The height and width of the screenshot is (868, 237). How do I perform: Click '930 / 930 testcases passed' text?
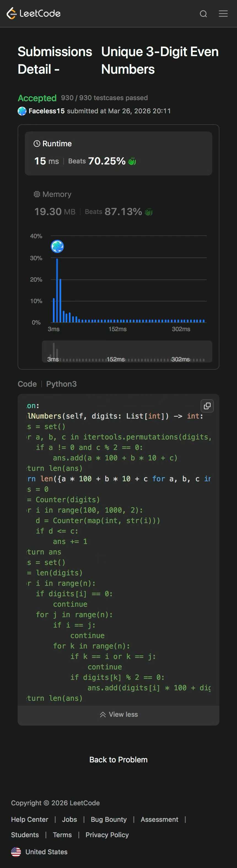click(x=104, y=98)
